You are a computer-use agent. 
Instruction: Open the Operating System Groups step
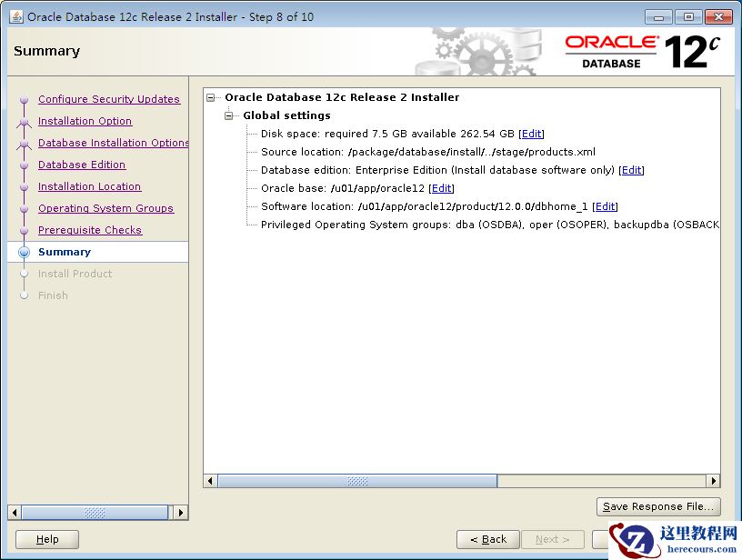point(105,208)
